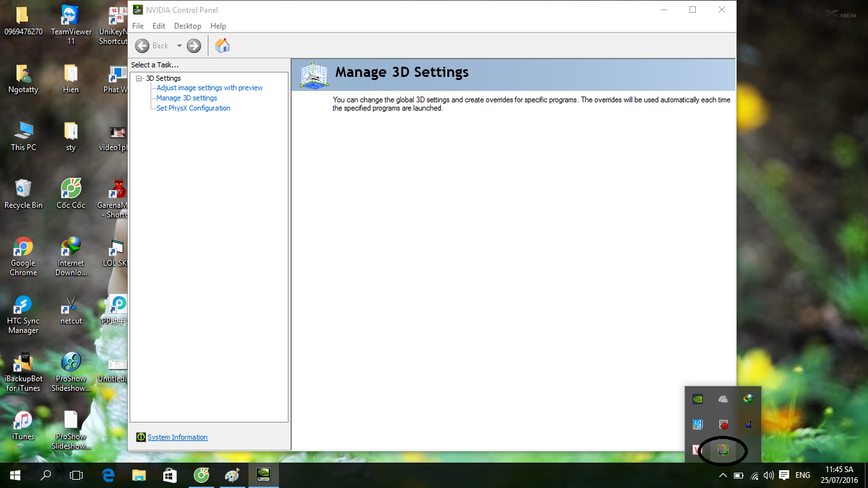Viewport: 868px width, 488px height.
Task: Open the Edit menu
Action: [x=159, y=26]
